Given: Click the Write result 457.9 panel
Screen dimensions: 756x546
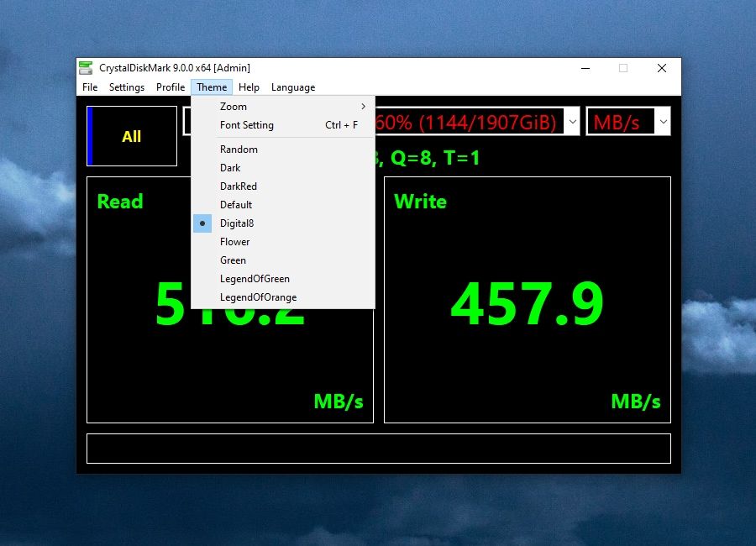Looking at the screenshot, I should [x=527, y=300].
